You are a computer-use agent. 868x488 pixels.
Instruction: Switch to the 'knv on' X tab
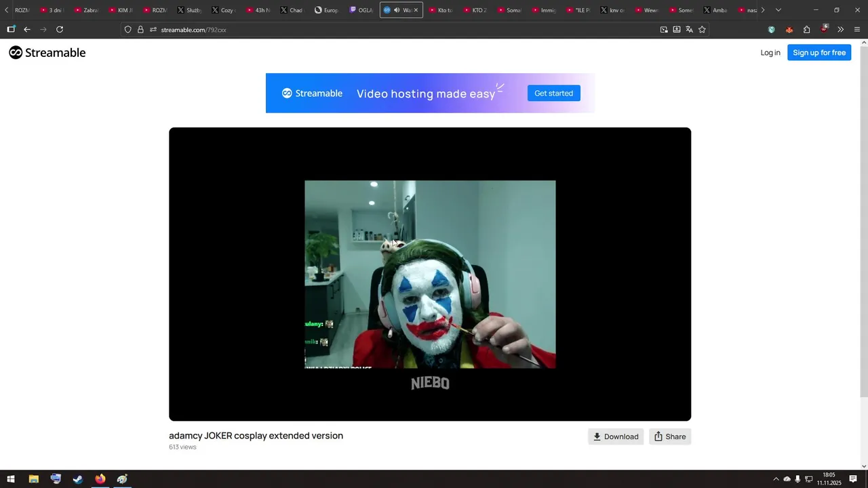pos(613,10)
